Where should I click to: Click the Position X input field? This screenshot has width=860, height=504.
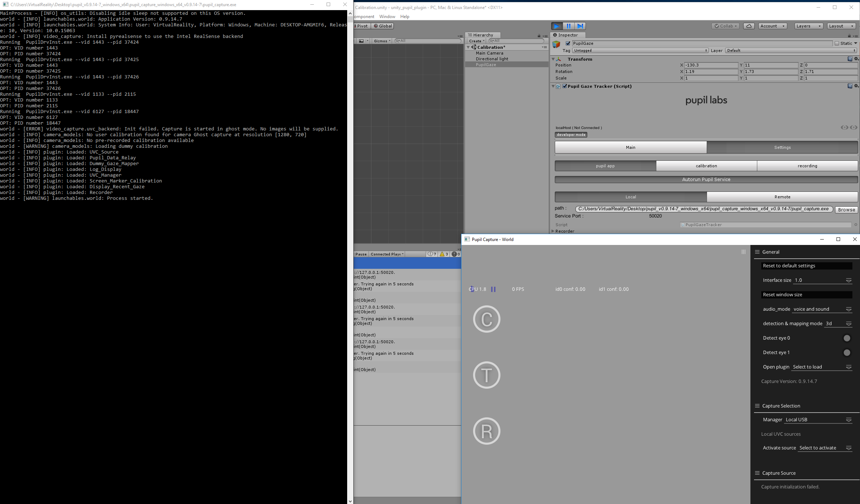711,65
